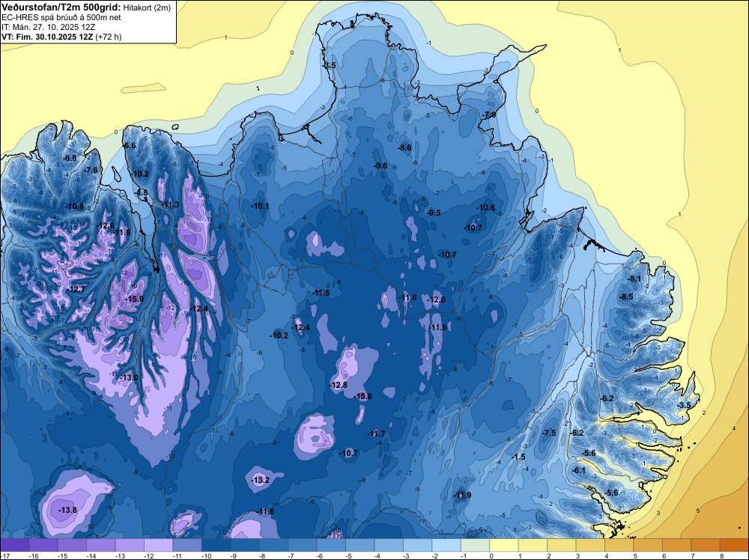Click the '-9.6' temperature label
Viewport: 749px width, 560px height.
click(380, 165)
